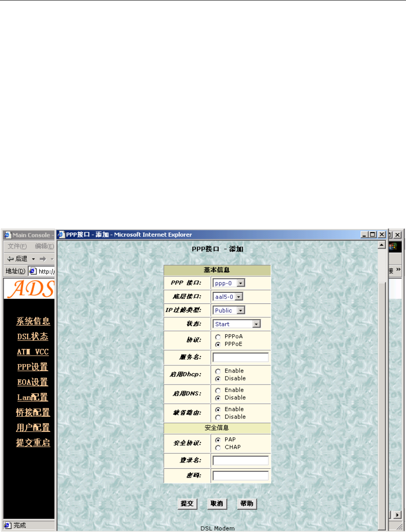Click the 完成 status bar icon
406x532 pixels.
point(8,525)
